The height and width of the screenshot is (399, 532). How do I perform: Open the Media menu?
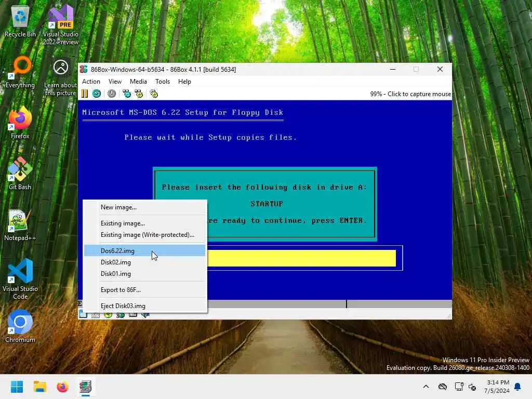138,82
